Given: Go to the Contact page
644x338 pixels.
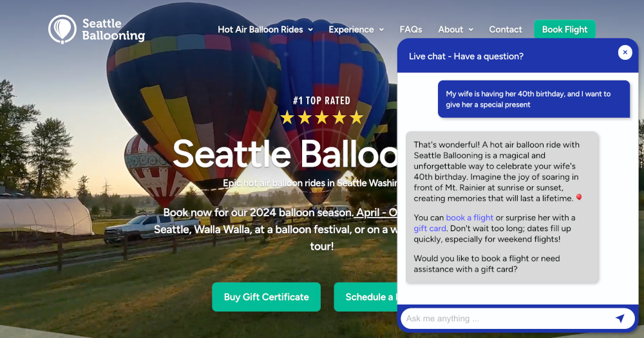Looking at the screenshot, I should pyautogui.click(x=506, y=30).
